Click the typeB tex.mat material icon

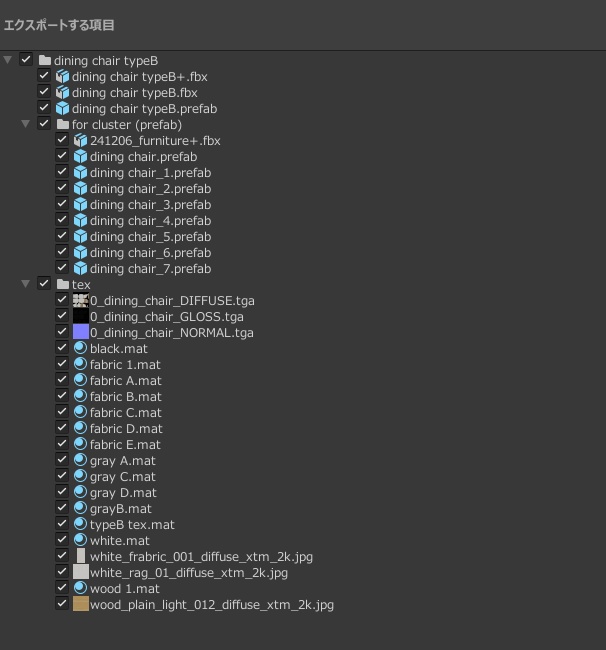(x=80, y=524)
